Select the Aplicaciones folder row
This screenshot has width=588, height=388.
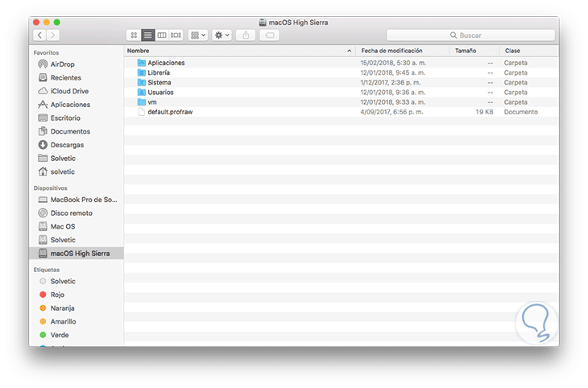[342, 63]
